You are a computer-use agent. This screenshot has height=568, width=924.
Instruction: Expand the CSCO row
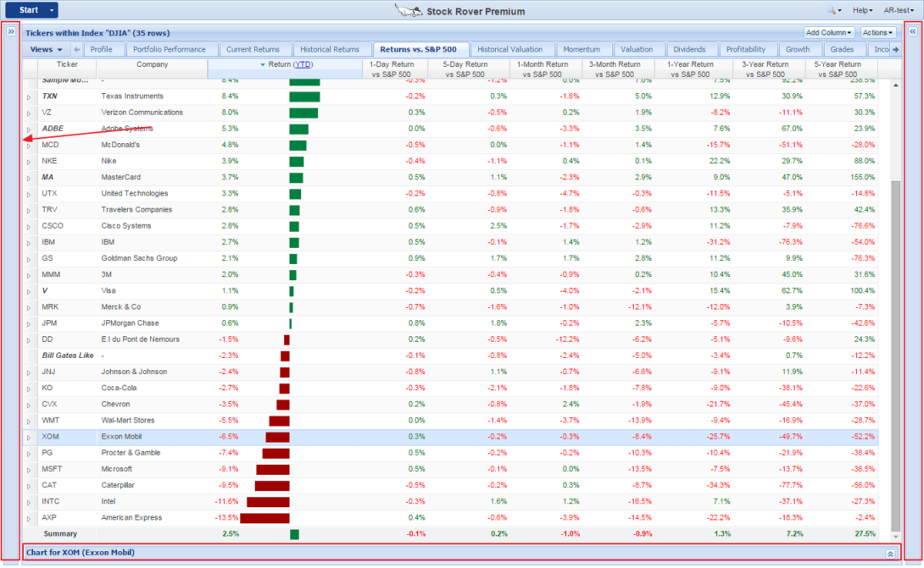pos(29,226)
